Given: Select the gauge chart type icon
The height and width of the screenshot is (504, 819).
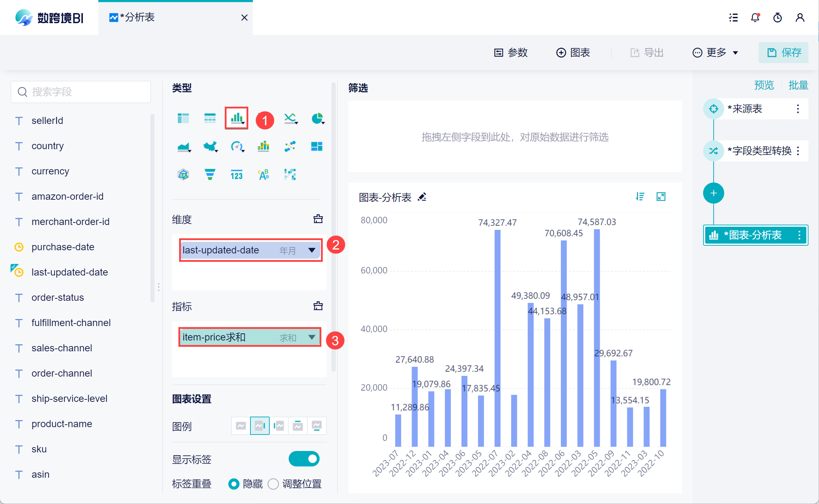Looking at the screenshot, I should (x=237, y=146).
